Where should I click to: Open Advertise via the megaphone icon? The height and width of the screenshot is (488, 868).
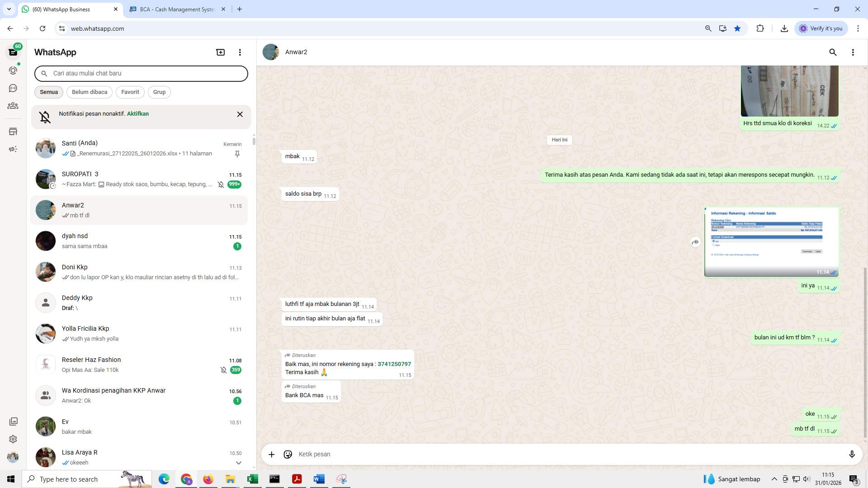[13, 149]
